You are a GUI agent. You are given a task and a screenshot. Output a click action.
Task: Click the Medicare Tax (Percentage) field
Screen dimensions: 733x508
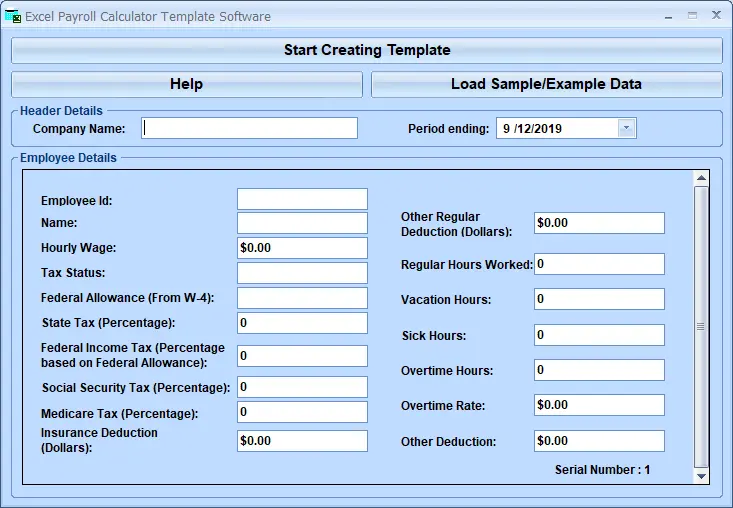(x=302, y=412)
